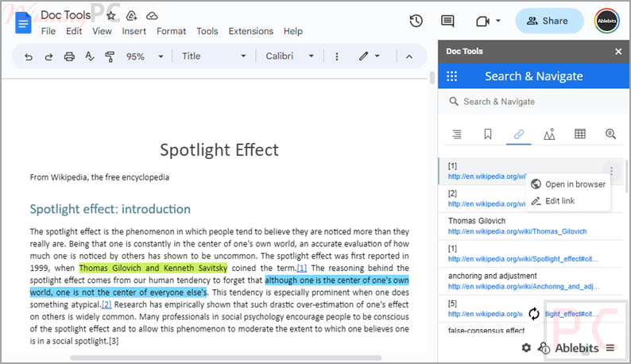Redo the last action

(x=48, y=56)
